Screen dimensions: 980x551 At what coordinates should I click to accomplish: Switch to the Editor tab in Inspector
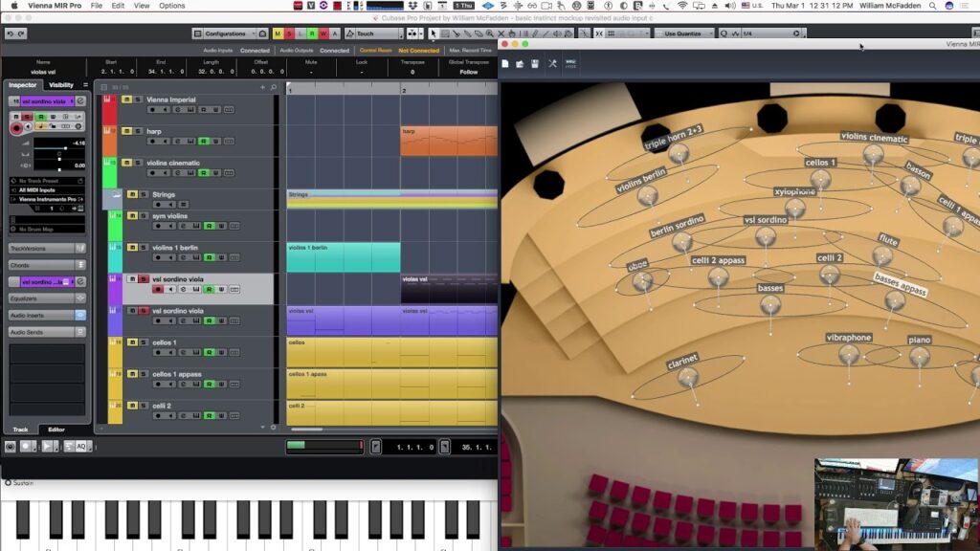click(56, 430)
